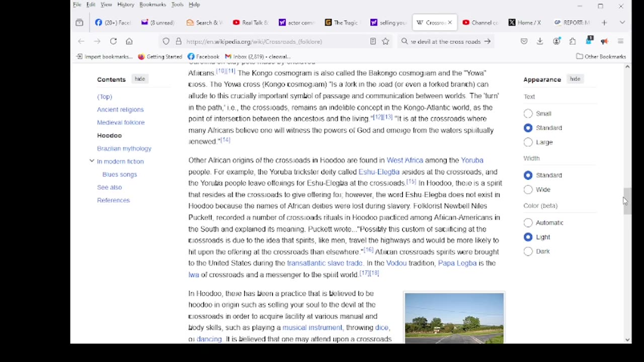
Task: Switch to the Channel content YouTube tab
Action: (480, 23)
